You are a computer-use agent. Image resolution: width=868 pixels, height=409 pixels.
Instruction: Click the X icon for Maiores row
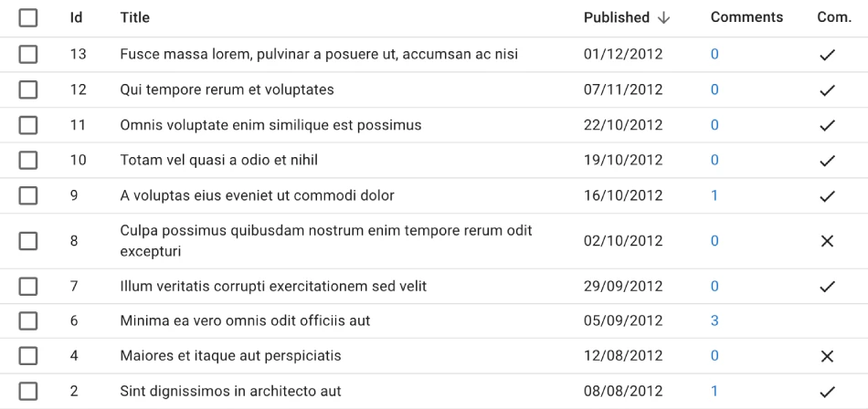tap(827, 356)
